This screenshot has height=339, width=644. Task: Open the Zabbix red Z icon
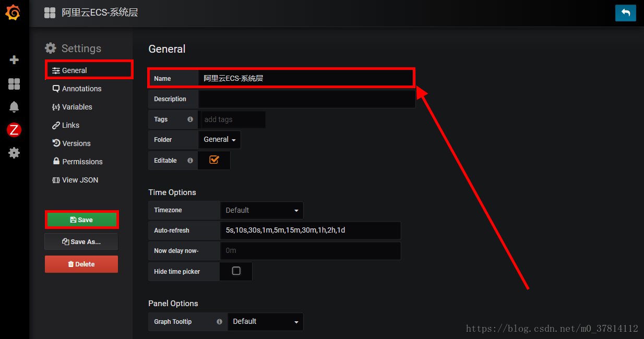coord(14,130)
